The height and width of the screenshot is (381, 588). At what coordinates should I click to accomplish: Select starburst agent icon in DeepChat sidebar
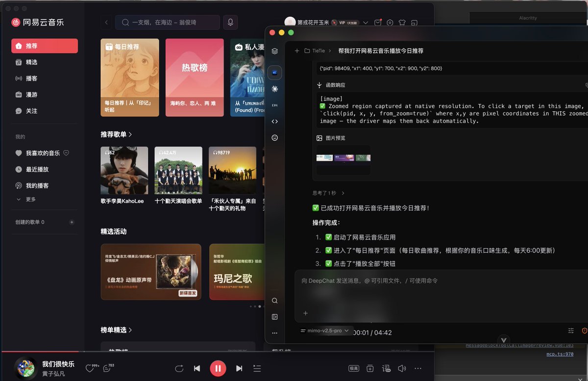click(x=274, y=89)
